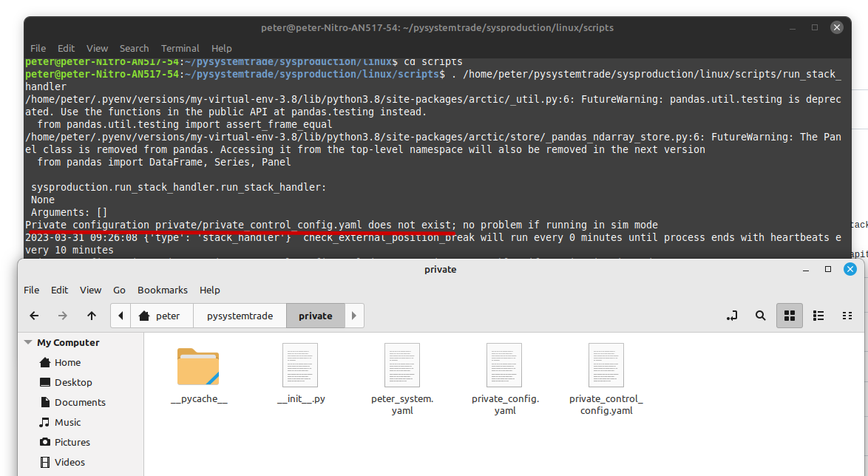Open the Terminal menu in the terminal window
Screen dimensions: 868x476
(180, 48)
